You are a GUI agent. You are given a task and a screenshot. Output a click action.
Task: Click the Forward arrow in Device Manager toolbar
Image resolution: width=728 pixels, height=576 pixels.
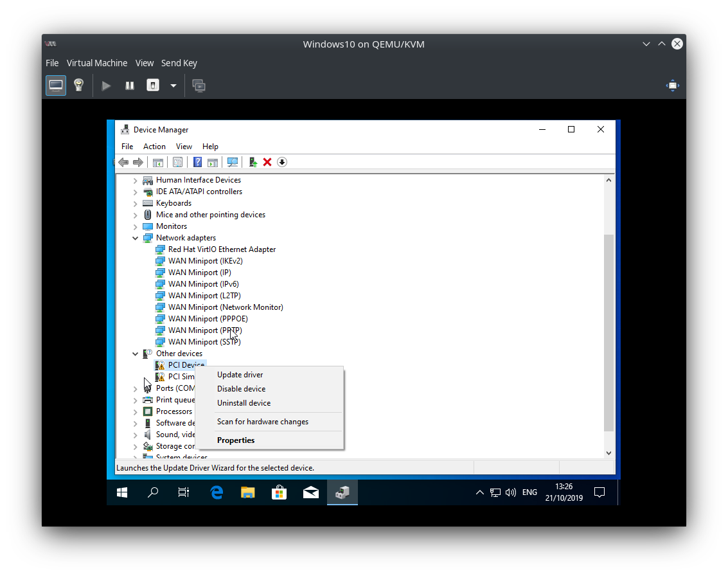138,162
